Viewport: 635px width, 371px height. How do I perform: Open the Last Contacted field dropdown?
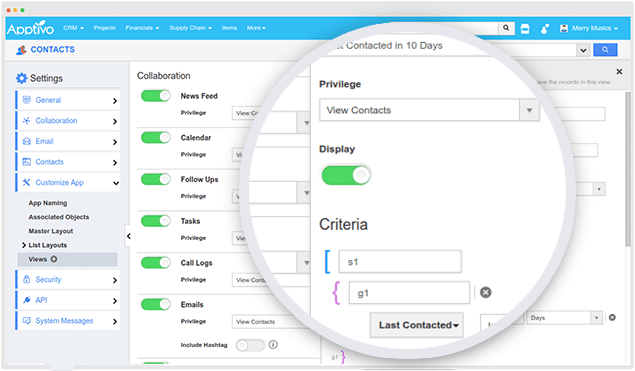(x=417, y=325)
